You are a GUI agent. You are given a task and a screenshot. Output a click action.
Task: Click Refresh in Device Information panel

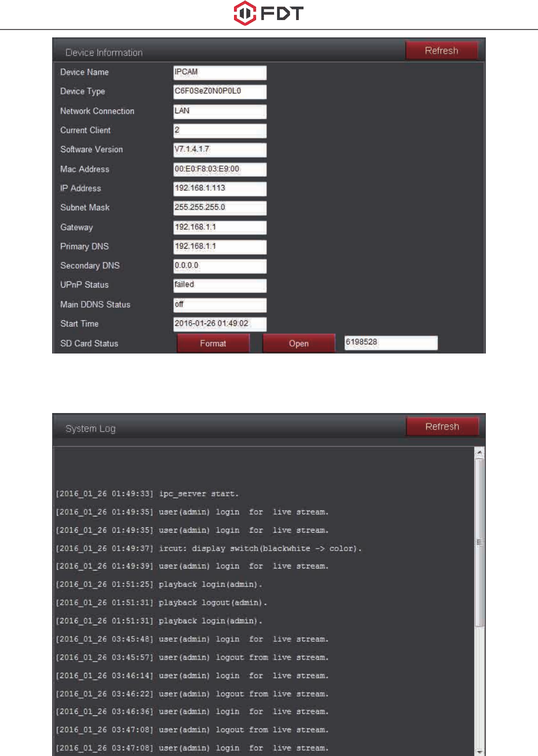pyautogui.click(x=442, y=51)
